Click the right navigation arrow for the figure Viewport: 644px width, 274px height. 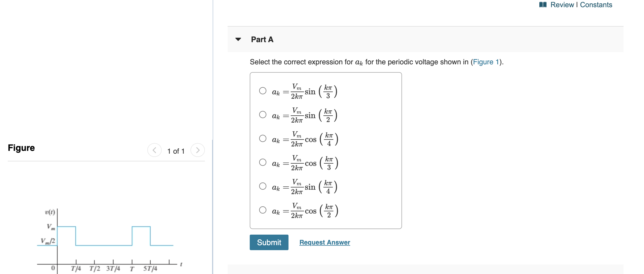pos(197,151)
